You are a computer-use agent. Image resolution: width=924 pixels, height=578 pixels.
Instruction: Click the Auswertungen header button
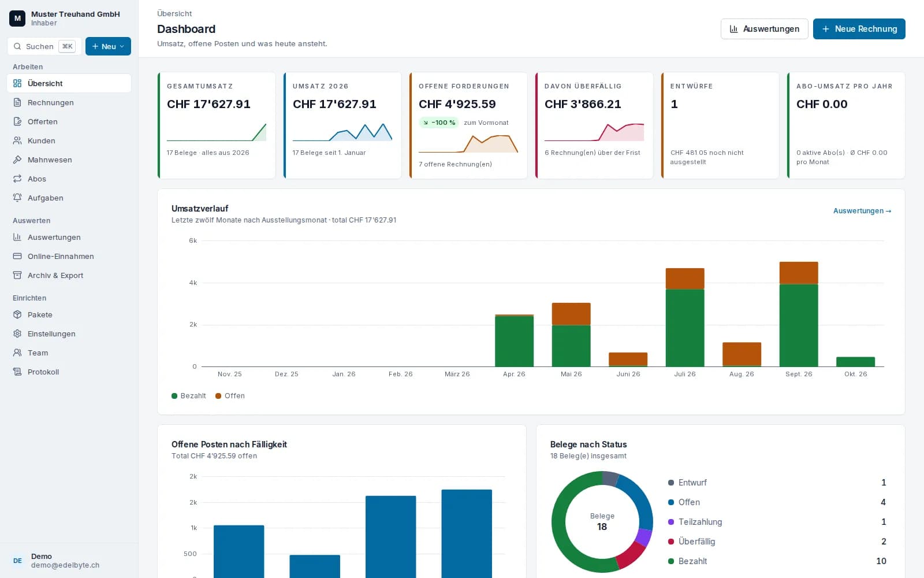764,29
